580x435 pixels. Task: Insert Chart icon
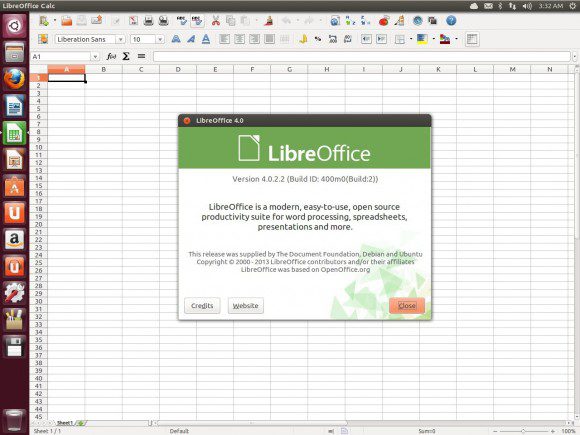[384, 21]
